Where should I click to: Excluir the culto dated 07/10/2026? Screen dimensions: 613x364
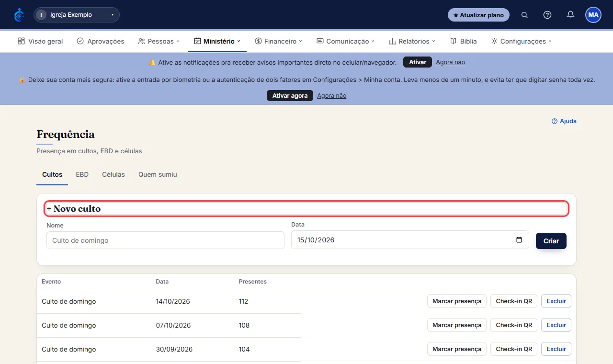(x=556, y=325)
